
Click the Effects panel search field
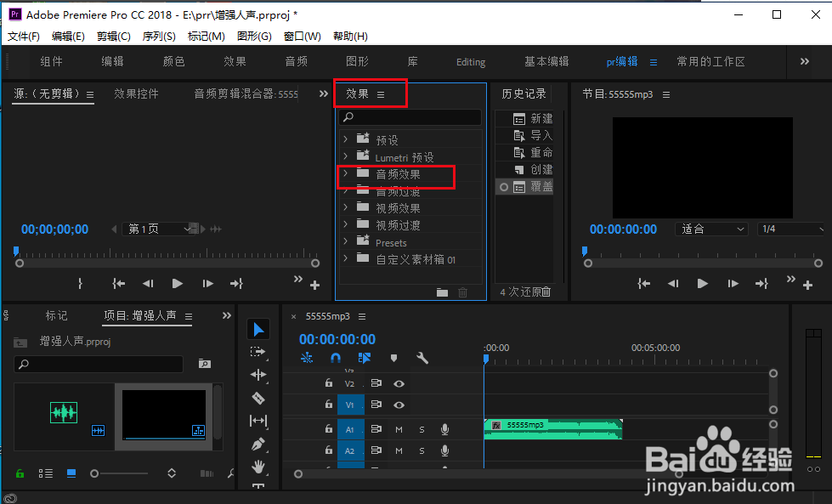(410, 117)
